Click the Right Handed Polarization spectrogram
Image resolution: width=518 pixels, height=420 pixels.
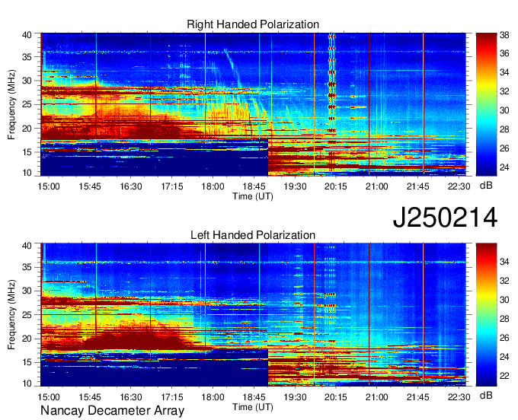pyautogui.click(x=253, y=104)
